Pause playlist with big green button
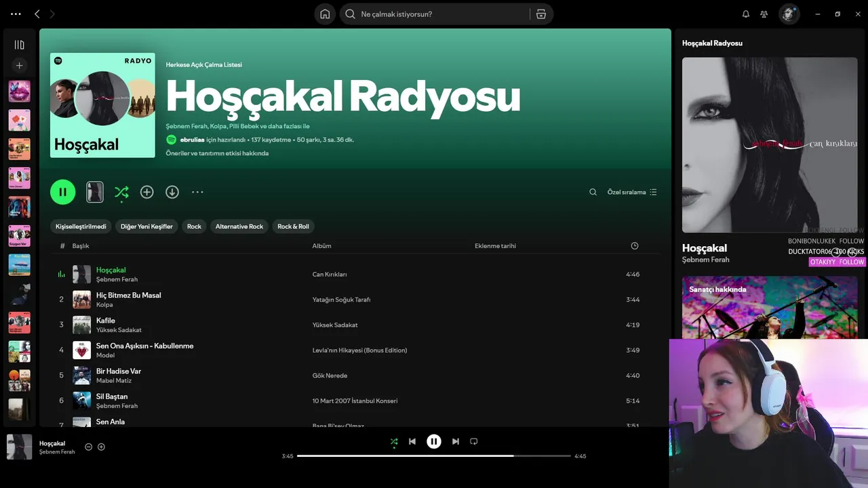868x488 pixels. coord(62,192)
